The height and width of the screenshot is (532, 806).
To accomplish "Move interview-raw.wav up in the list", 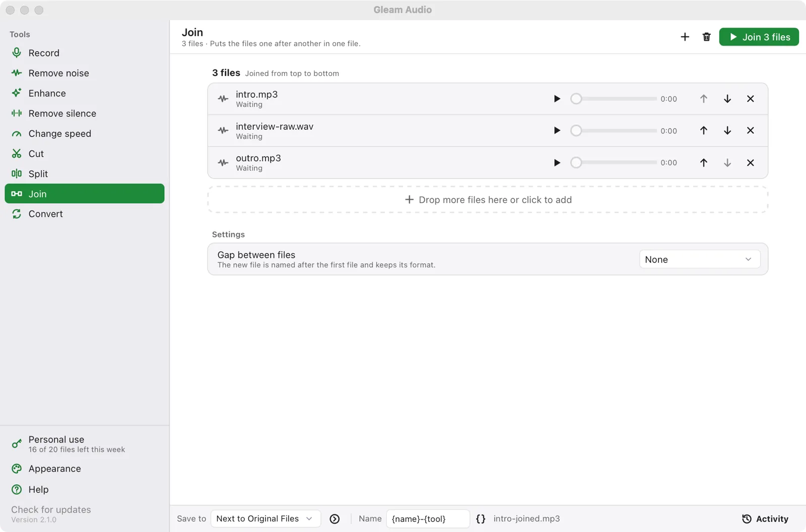I will click(x=703, y=130).
